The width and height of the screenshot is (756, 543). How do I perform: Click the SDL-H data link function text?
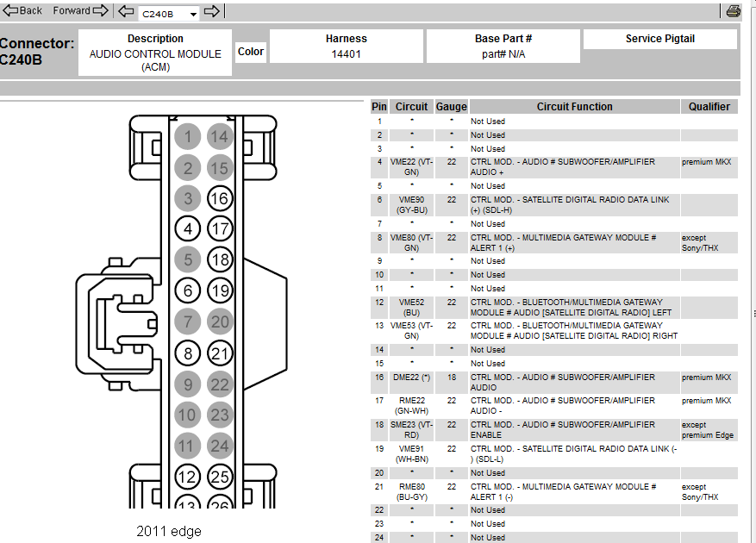(570, 205)
